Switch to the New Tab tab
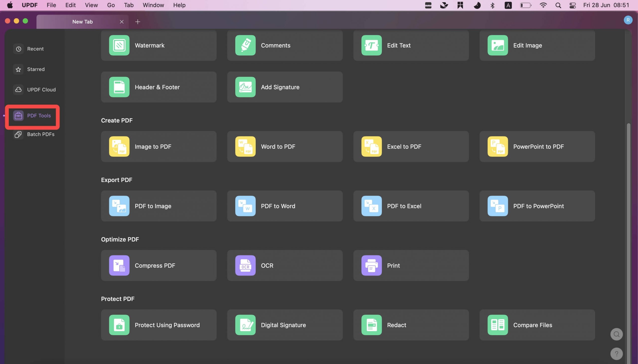This screenshot has height=364, width=638. coord(82,22)
